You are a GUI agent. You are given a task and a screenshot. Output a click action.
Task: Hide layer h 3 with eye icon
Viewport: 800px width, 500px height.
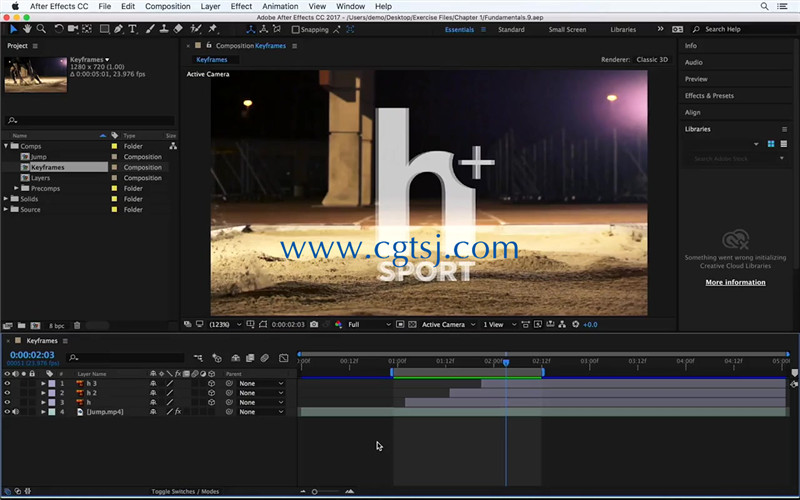click(7, 383)
